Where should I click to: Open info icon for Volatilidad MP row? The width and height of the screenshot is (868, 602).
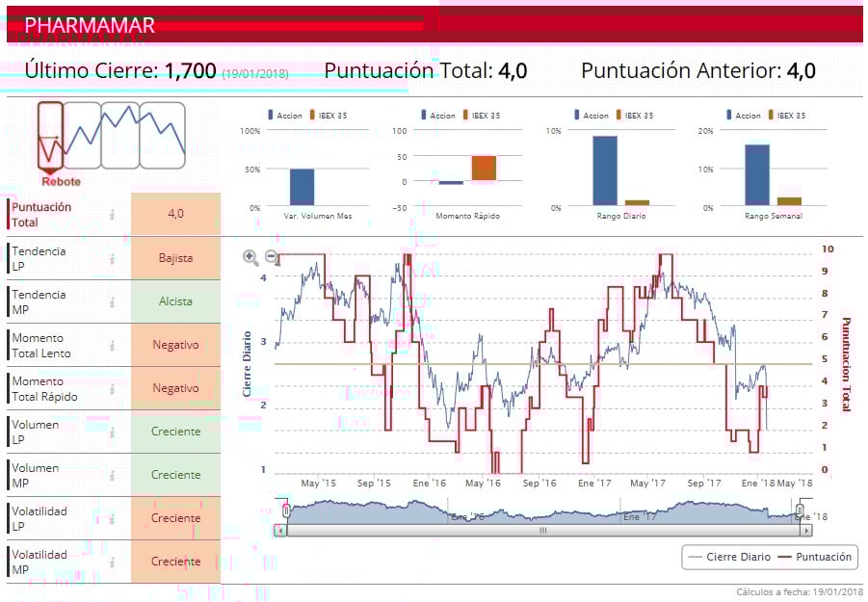click(x=112, y=563)
